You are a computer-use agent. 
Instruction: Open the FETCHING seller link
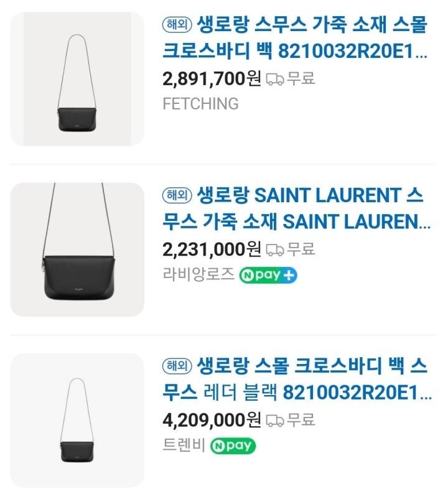200,104
